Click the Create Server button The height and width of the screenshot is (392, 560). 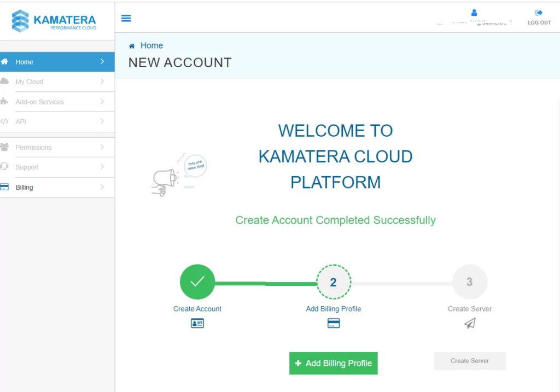pyautogui.click(x=469, y=361)
